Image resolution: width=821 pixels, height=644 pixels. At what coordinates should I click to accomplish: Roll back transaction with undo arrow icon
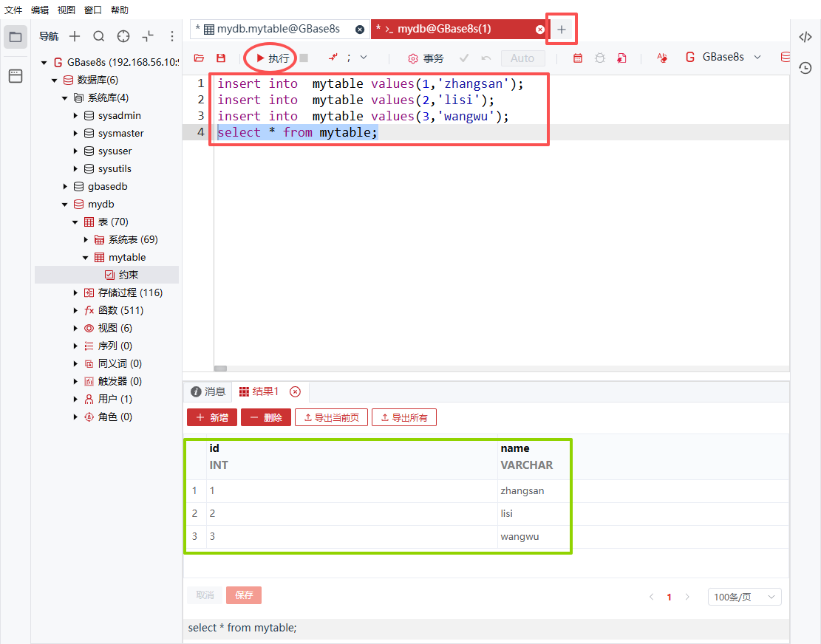click(x=486, y=58)
